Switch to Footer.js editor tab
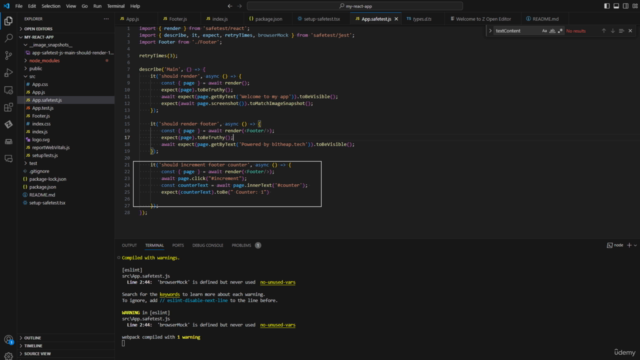 click(x=178, y=19)
